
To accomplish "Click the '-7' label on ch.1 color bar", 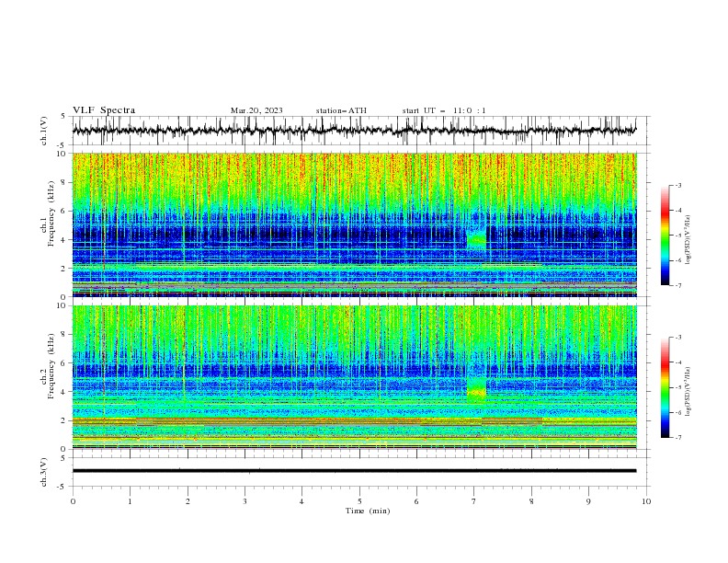I will 677,285.
